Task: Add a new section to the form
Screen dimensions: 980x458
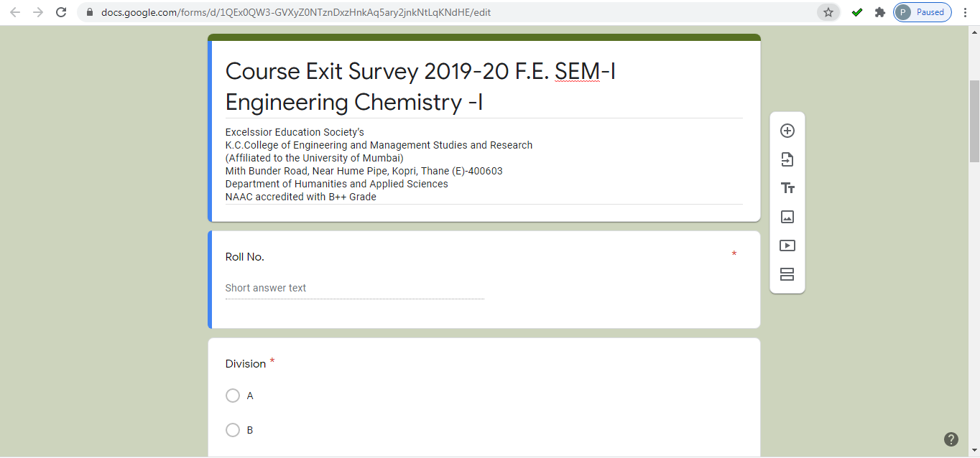Action: (787, 274)
